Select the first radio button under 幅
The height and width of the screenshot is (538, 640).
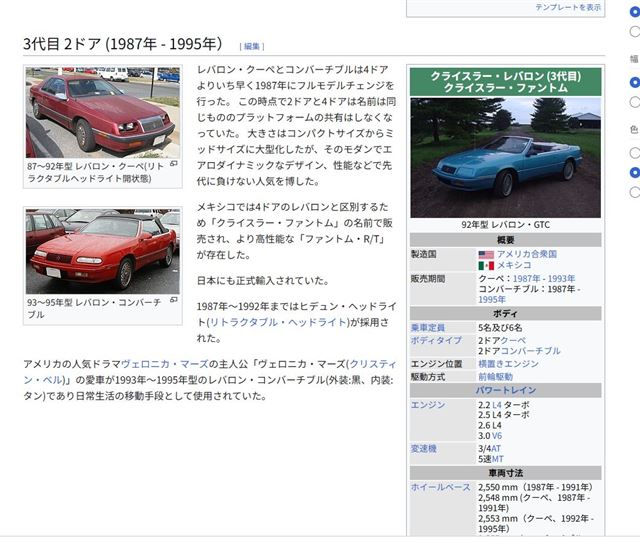(634, 82)
